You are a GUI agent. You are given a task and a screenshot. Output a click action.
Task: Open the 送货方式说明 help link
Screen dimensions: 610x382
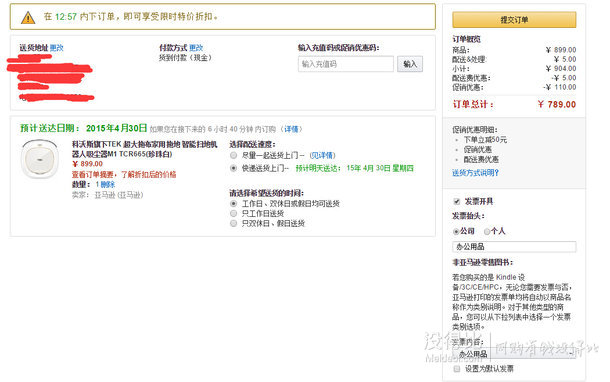pos(475,173)
